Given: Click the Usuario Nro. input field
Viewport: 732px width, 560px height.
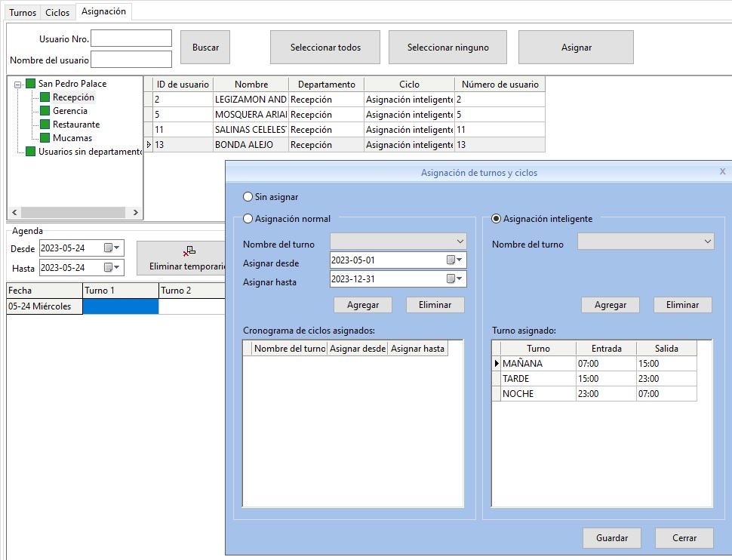Looking at the screenshot, I should click(131, 38).
